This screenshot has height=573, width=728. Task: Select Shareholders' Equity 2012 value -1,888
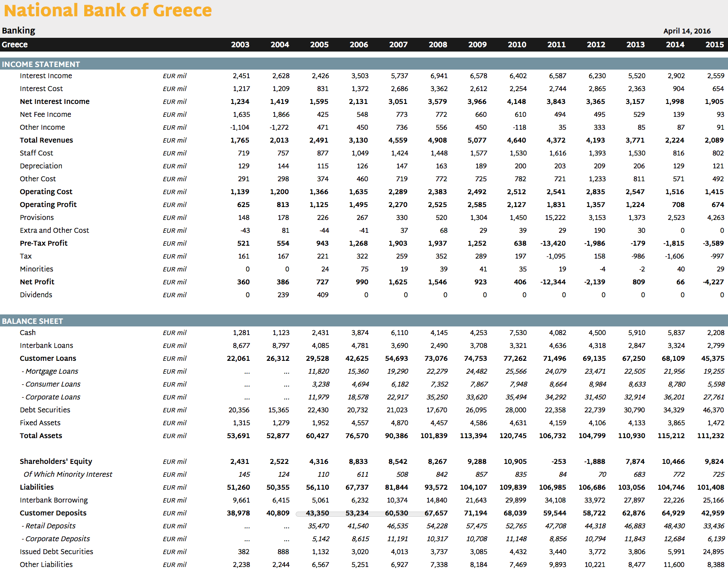point(595,462)
